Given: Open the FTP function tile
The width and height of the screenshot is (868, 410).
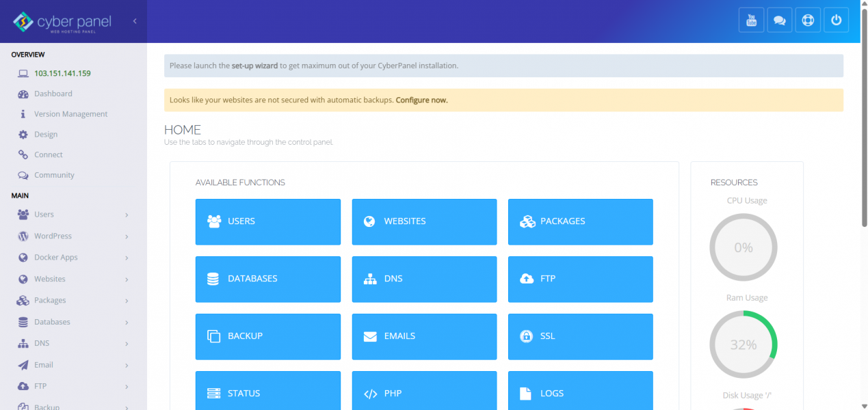Looking at the screenshot, I should 581,279.
